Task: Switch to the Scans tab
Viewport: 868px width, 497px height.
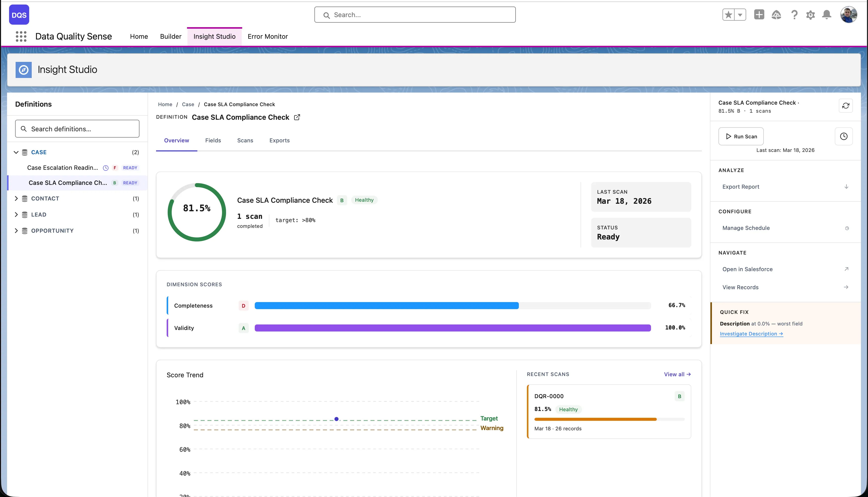Action: point(245,140)
